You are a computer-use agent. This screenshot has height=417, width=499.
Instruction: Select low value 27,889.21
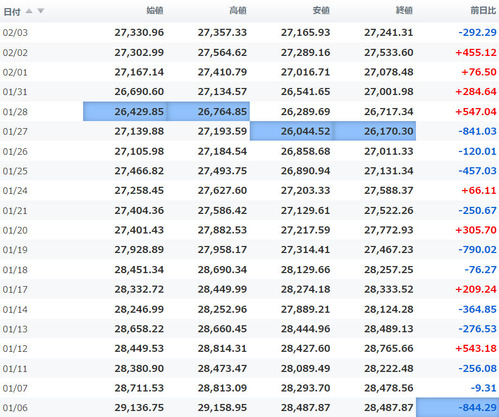point(305,309)
